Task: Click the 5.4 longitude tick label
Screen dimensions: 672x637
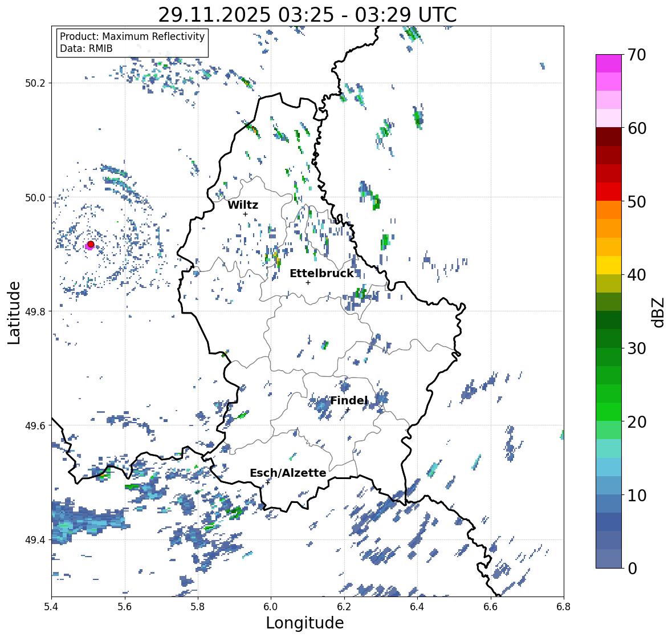Action: coord(51,607)
